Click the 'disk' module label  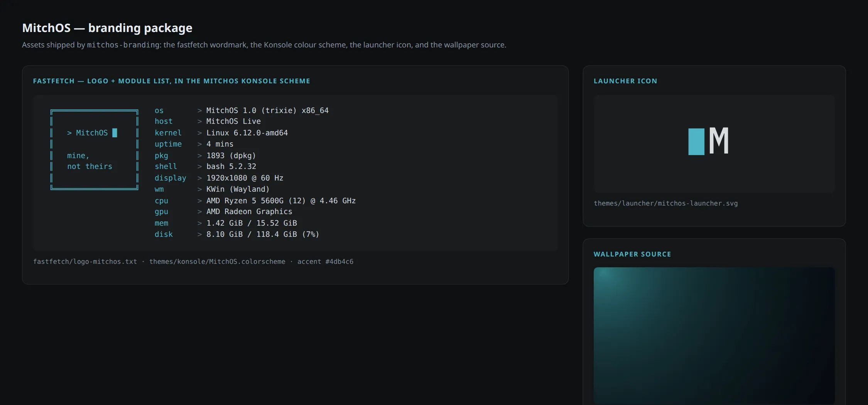click(x=164, y=235)
